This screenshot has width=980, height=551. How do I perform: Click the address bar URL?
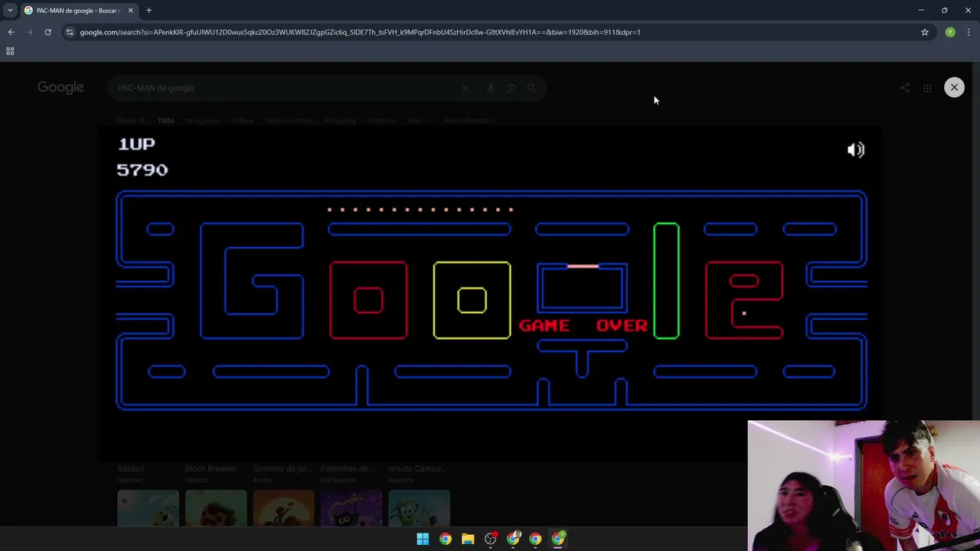[360, 32]
